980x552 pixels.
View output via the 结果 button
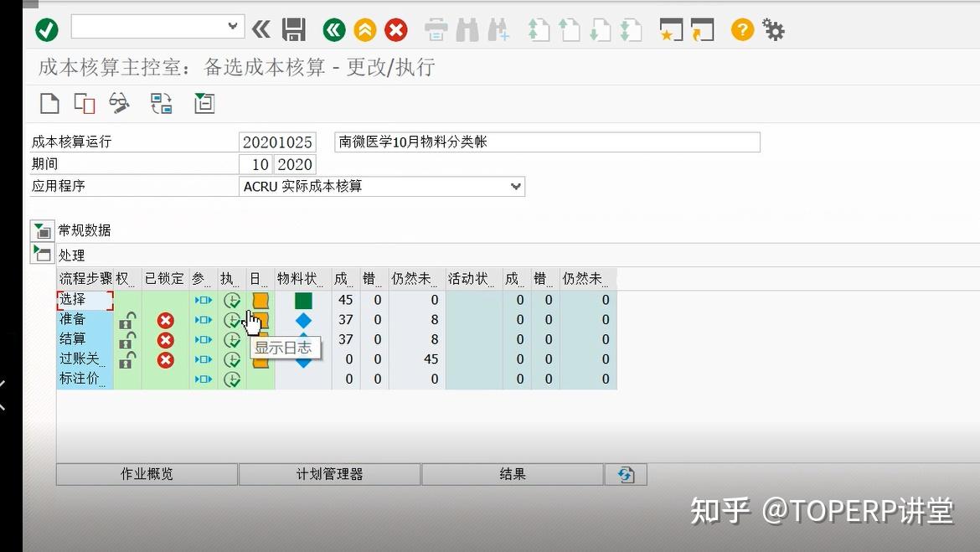(512, 473)
